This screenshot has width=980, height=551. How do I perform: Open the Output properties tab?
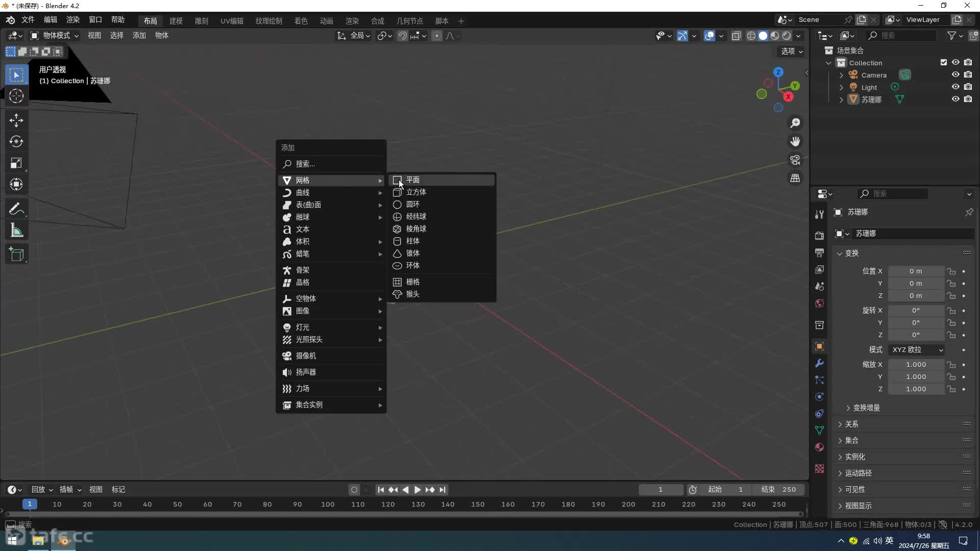(x=819, y=253)
